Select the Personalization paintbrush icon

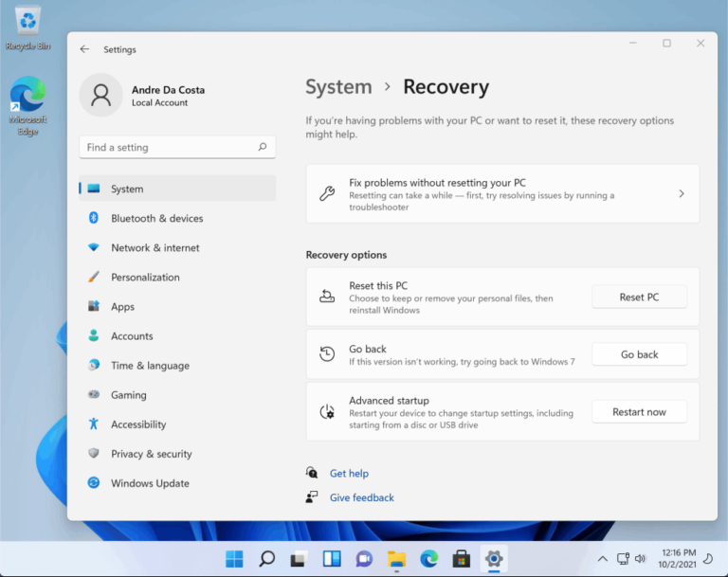(93, 277)
